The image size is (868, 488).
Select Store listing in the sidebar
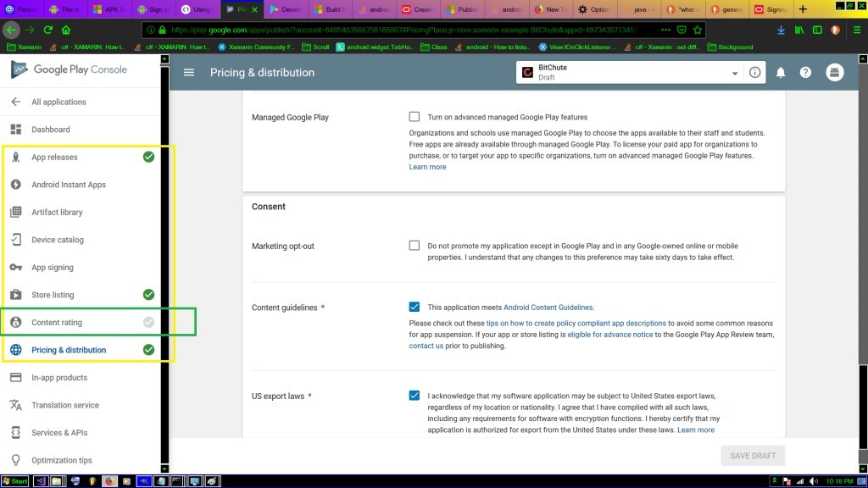[53, 295]
